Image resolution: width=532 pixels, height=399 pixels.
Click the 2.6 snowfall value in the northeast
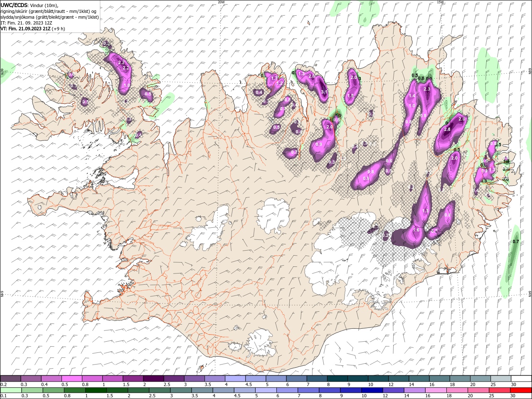461,119
